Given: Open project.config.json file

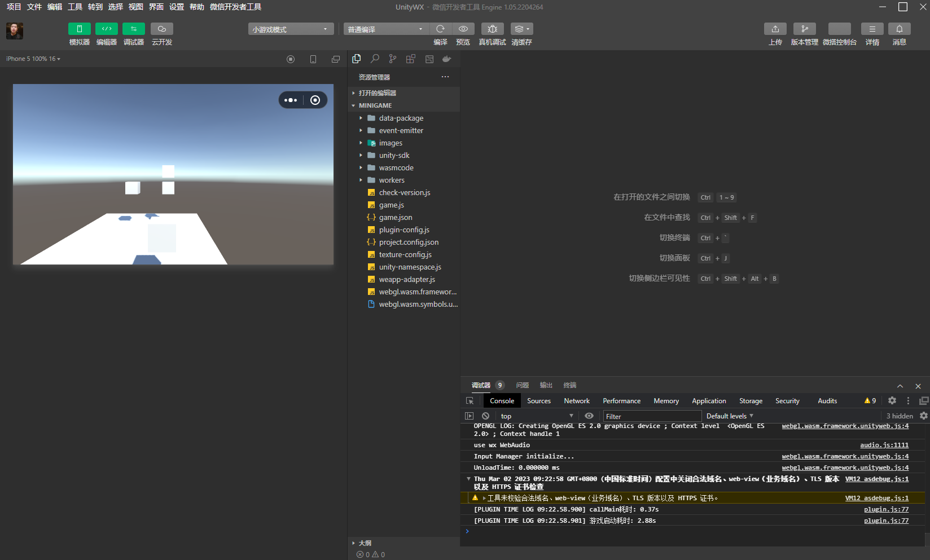Looking at the screenshot, I should (x=403, y=242).
